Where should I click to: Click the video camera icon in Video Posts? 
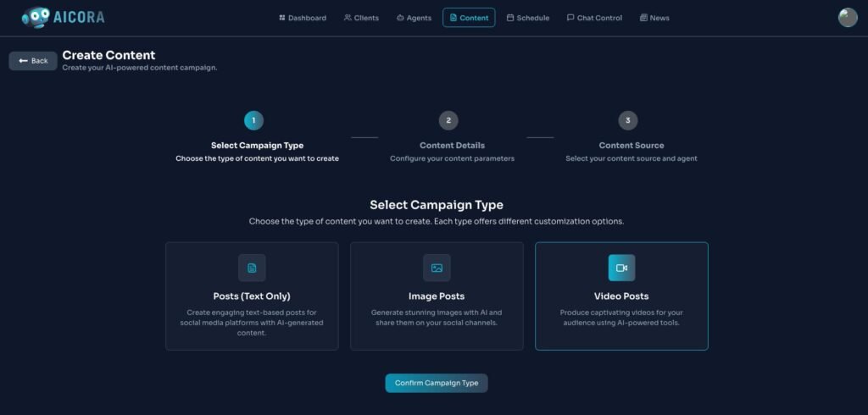tap(621, 268)
